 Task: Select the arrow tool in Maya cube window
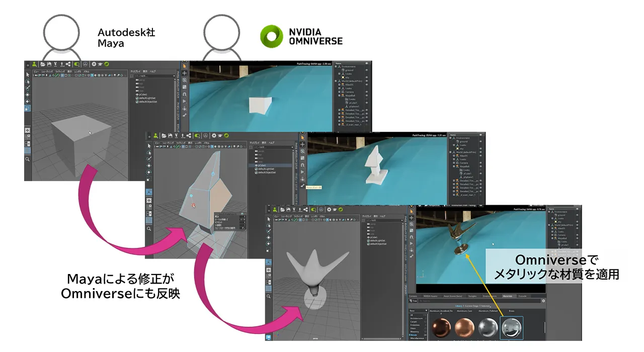coord(28,74)
